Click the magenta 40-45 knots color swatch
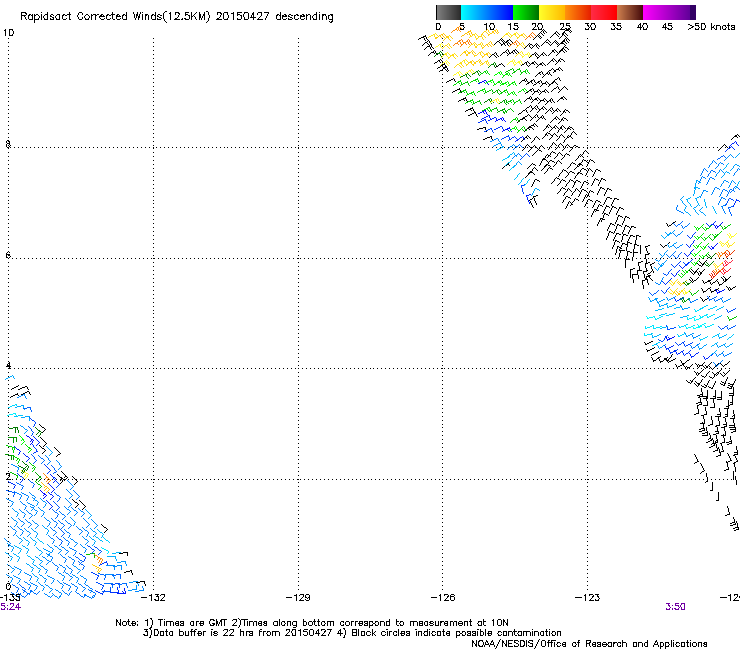This screenshot has height=650, width=740. 656,12
